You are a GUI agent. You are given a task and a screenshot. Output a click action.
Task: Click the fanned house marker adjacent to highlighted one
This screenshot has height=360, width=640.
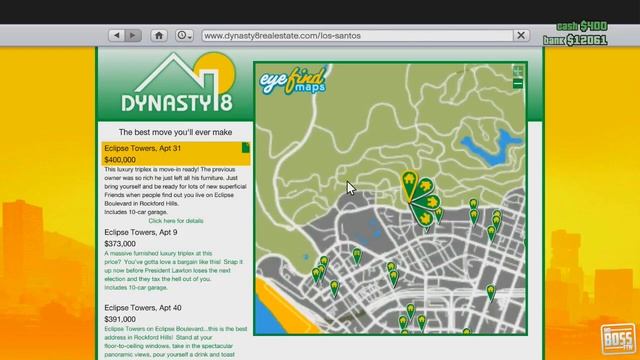[424, 187]
